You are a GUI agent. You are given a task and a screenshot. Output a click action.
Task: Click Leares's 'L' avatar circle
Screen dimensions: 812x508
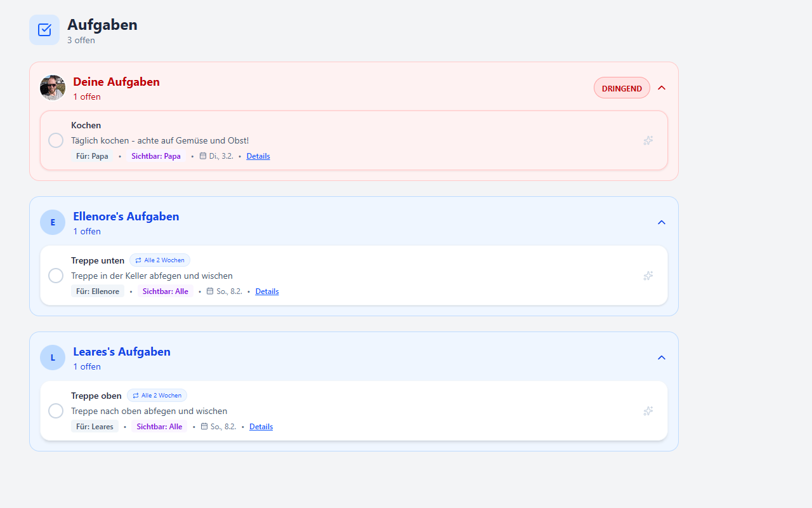coord(53,358)
